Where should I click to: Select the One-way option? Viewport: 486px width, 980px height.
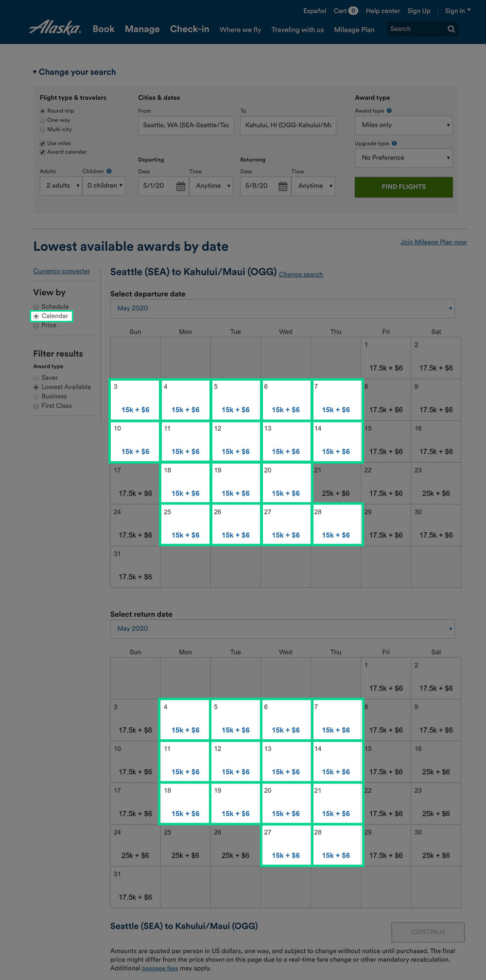(43, 120)
